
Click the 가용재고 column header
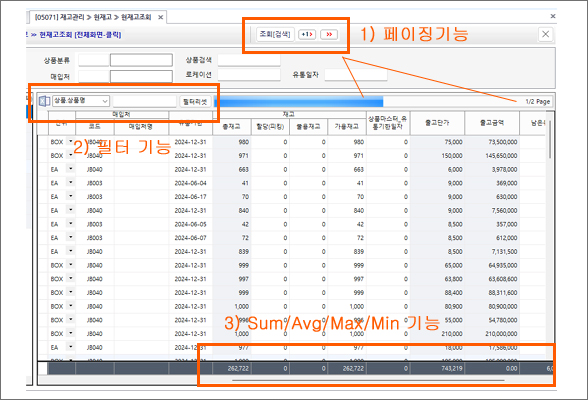(346, 127)
